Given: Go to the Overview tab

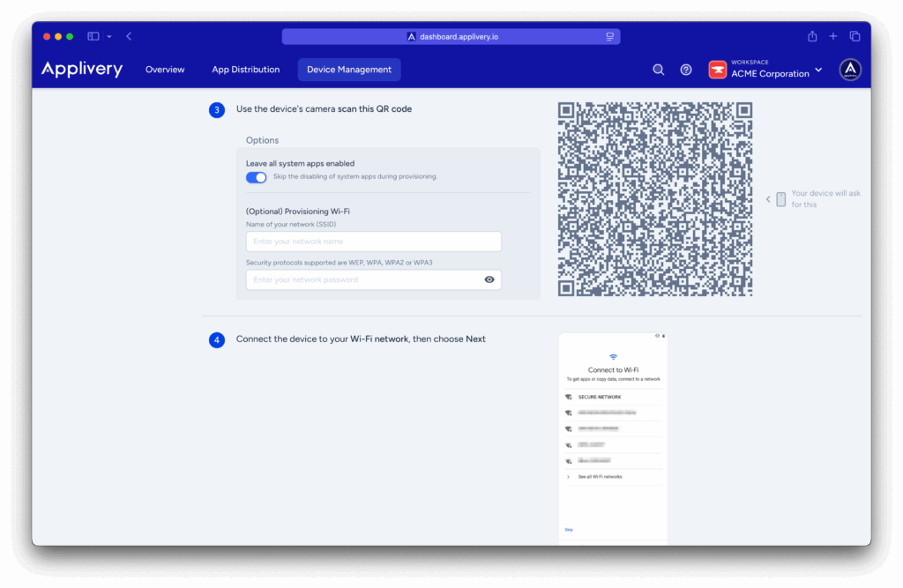Looking at the screenshot, I should [165, 70].
